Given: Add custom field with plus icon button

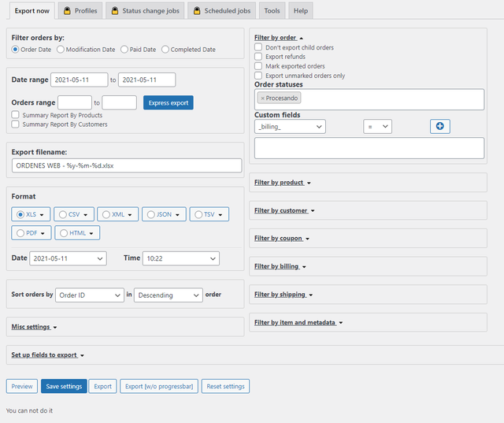Looking at the screenshot, I should 440,126.
